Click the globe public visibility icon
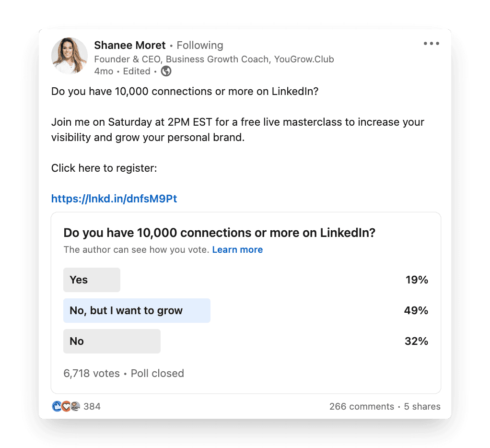Viewport: 490px width, 448px height. point(166,71)
